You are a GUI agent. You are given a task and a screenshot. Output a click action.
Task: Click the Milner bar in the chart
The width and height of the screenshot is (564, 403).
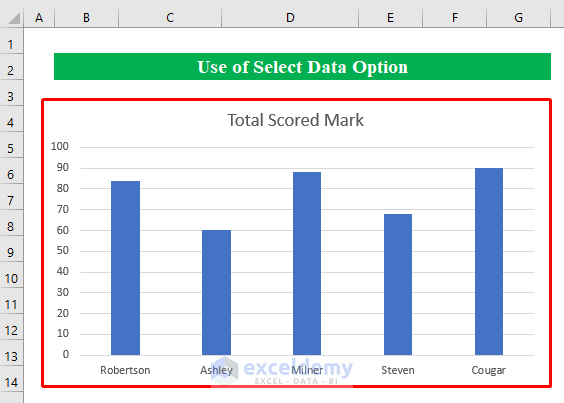coord(307,263)
